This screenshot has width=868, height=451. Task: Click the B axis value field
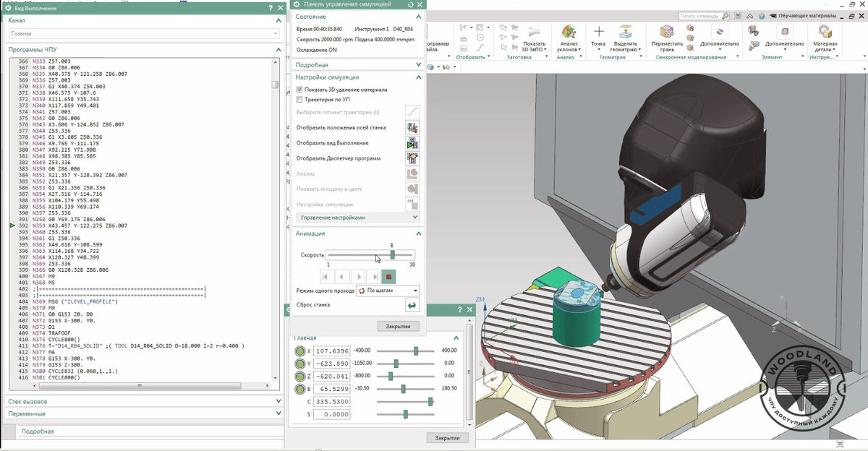click(x=331, y=389)
